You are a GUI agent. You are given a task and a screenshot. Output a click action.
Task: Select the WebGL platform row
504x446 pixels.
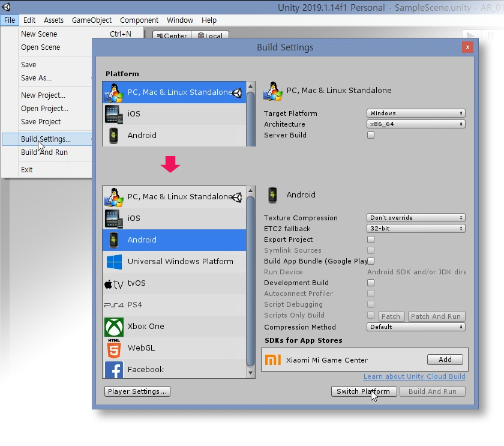[x=175, y=348]
